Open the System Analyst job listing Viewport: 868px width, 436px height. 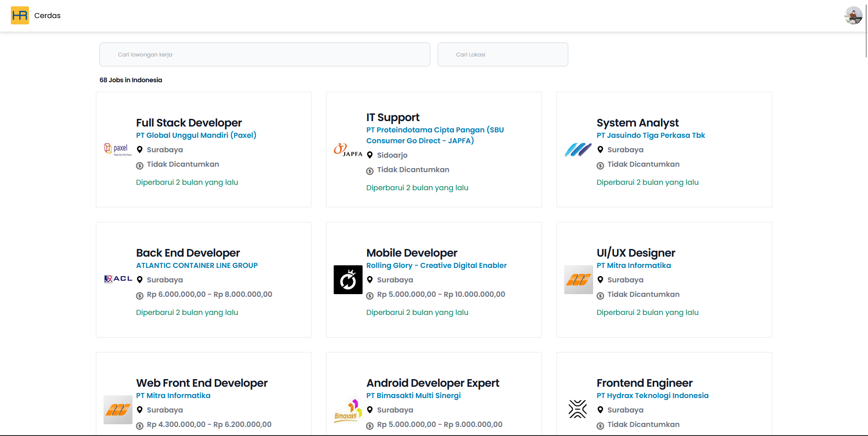(637, 123)
